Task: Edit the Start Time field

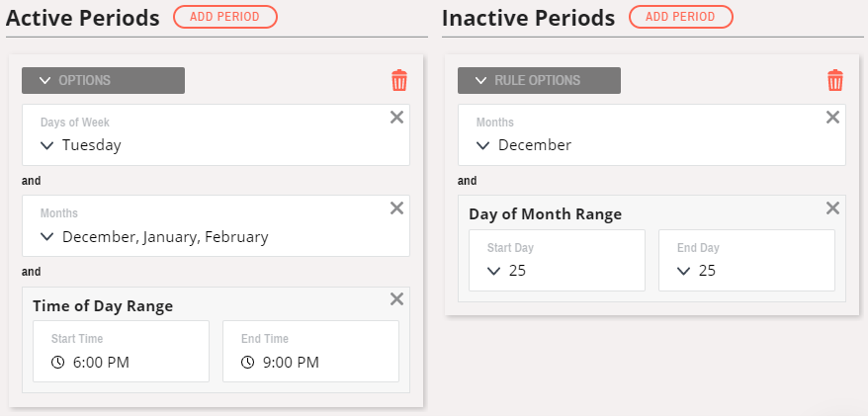Action: click(122, 351)
